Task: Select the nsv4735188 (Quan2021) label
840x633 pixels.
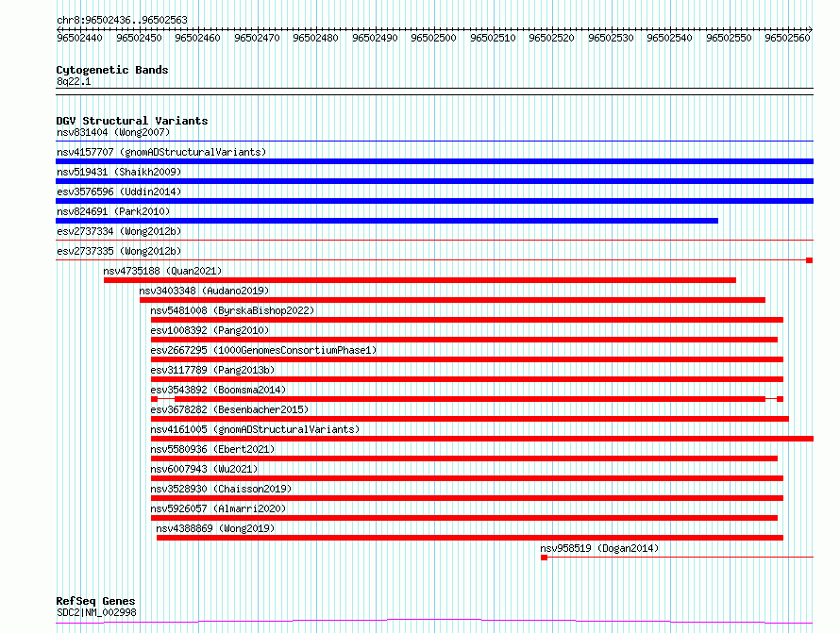Action: pyautogui.click(x=162, y=271)
